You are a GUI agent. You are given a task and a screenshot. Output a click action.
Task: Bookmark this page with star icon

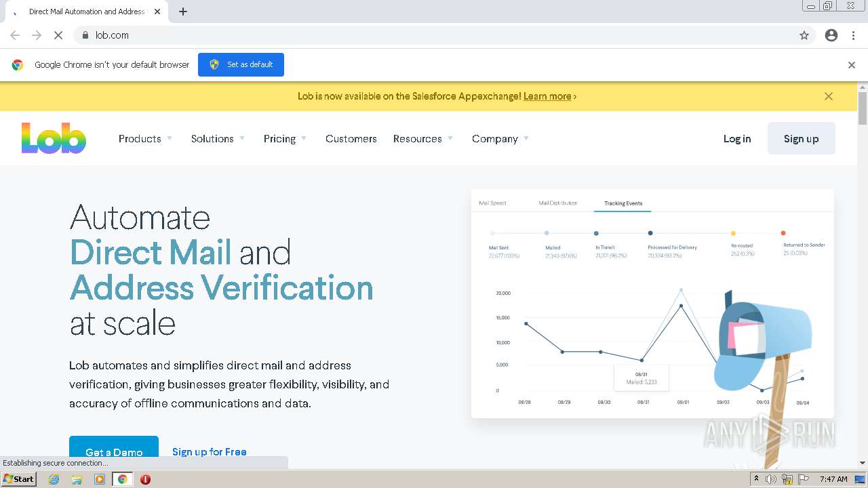tap(804, 35)
